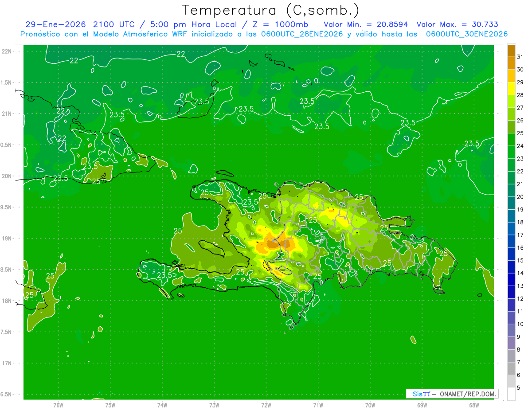The width and height of the screenshot is (532, 411).
Task: Click the legend label "28"
Action: [x=520, y=95]
